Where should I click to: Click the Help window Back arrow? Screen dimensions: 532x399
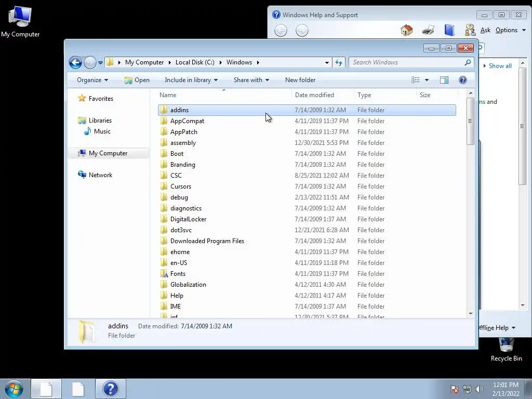pos(281,31)
